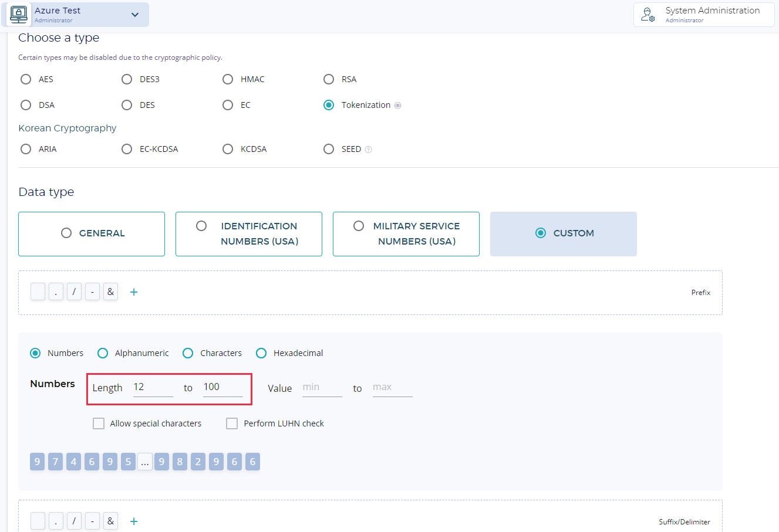Viewport: 779px width, 532px height.
Task: Choose the Alphanumeric character option
Action: (103, 353)
